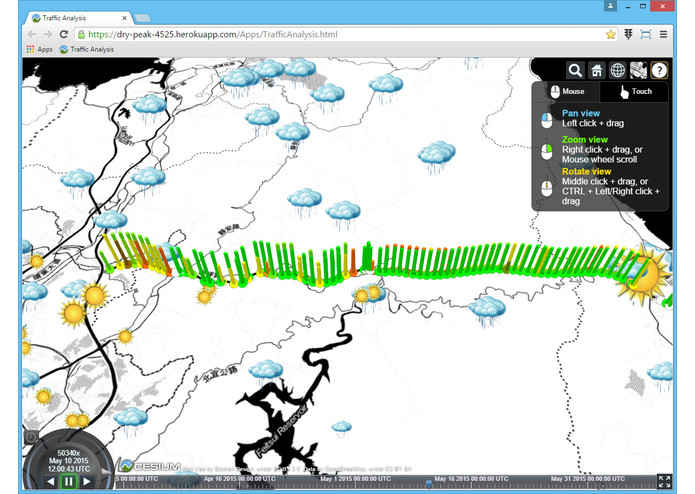
Task: Click the browser forward arrow
Action: [47, 34]
